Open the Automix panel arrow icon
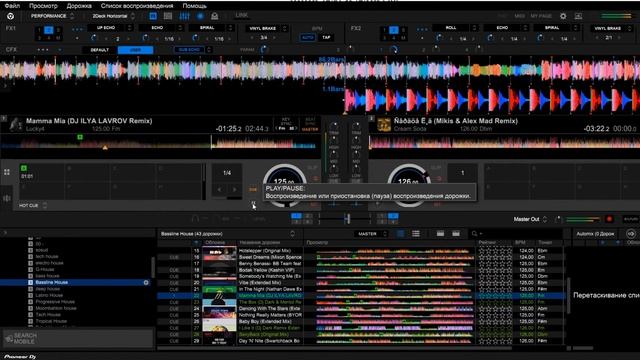Screen dimensions: 640x360 click(x=631, y=234)
